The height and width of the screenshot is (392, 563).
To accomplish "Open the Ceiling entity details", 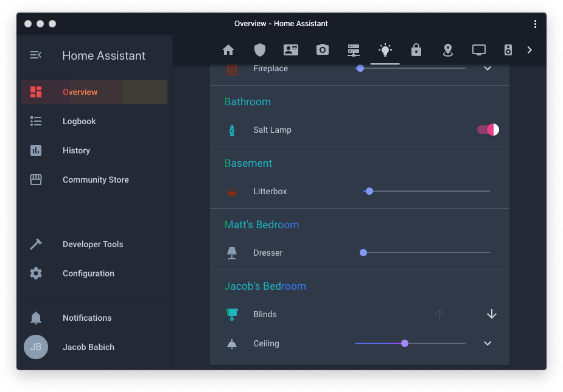I will (266, 343).
